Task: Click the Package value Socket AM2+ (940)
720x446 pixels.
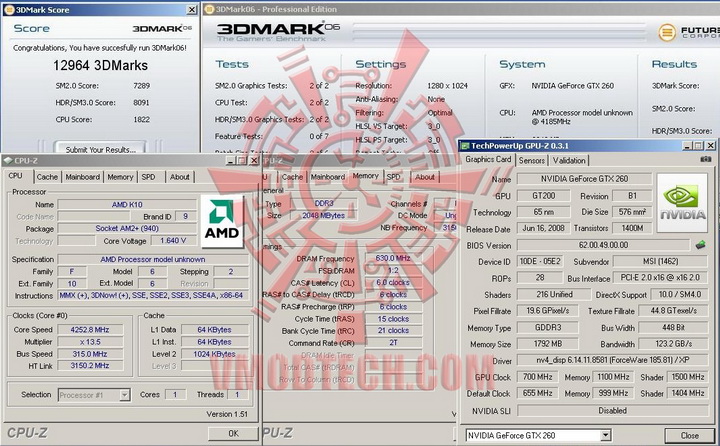Action: pyautogui.click(x=127, y=228)
